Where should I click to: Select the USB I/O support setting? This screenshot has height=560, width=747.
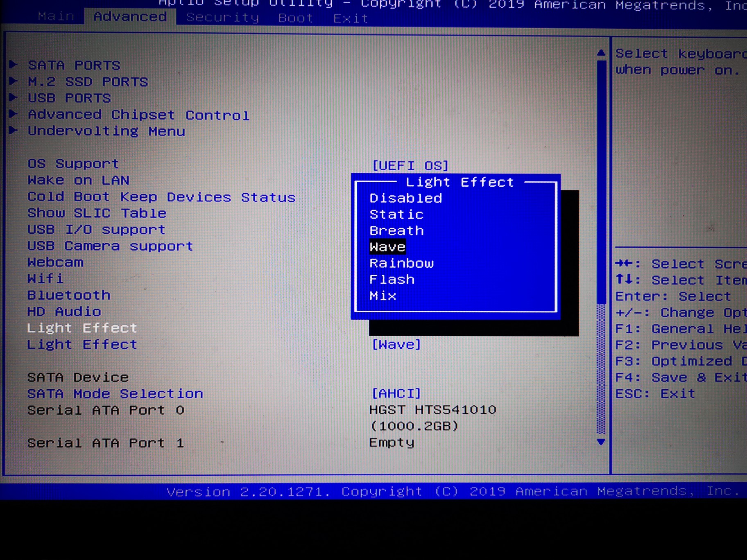[96, 230]
